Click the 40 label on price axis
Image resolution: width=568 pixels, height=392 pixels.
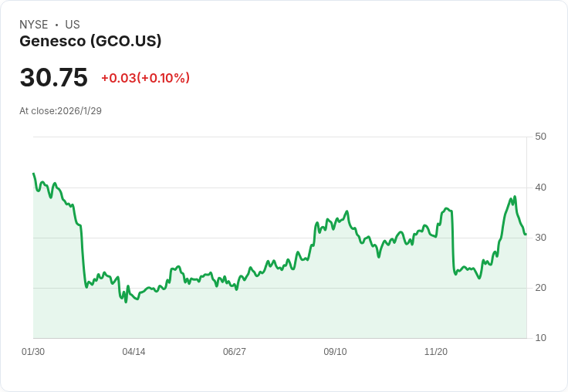(540, 187)
